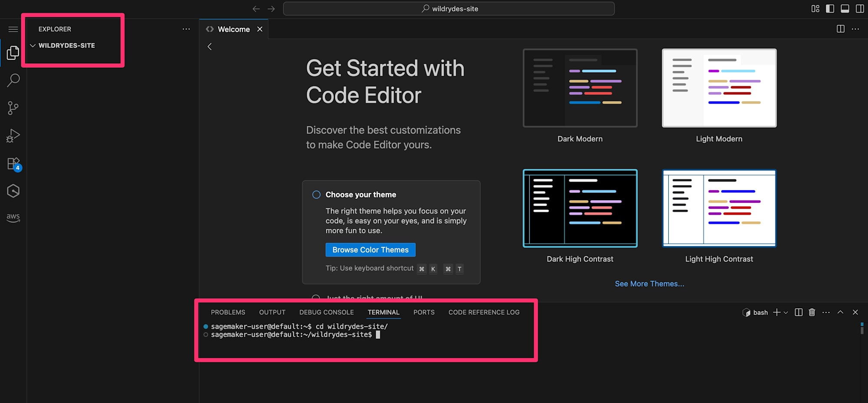Click the Browse Color Themes button
This screenshot has height=403, width=868.
pos(370,250)
